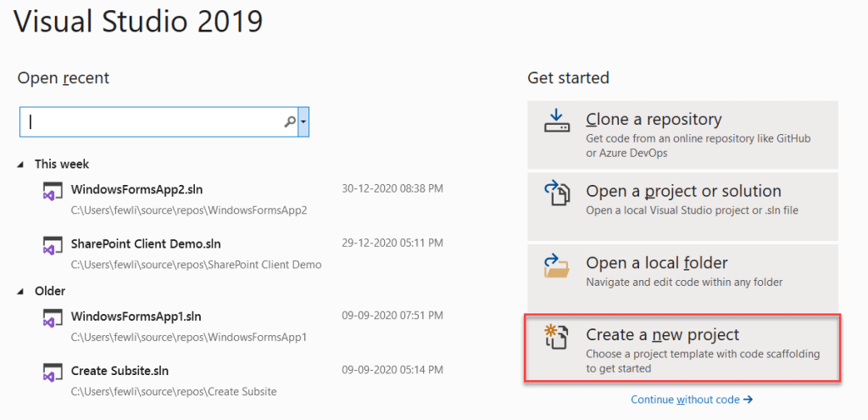Click the Open recent heading
868x420 pixels.
pos(63,78)
